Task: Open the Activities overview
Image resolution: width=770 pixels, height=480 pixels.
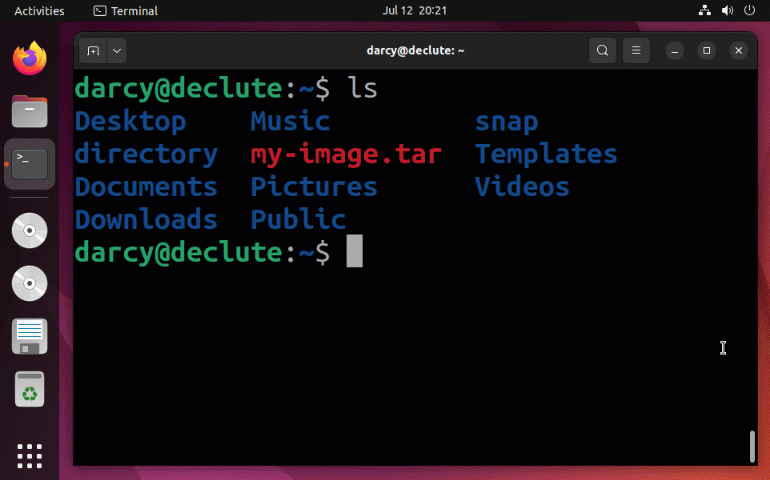Action: point(40,11)
